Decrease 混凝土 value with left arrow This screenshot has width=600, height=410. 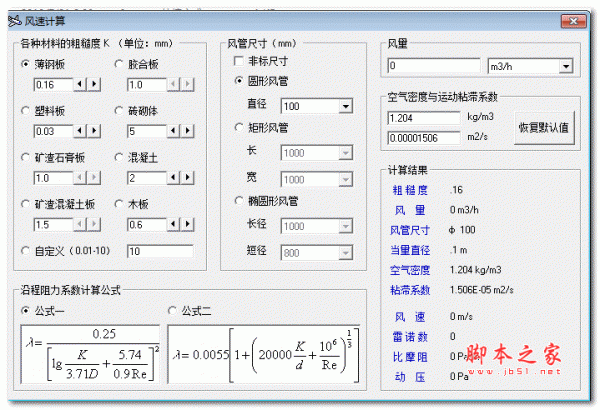coord(173,177)
